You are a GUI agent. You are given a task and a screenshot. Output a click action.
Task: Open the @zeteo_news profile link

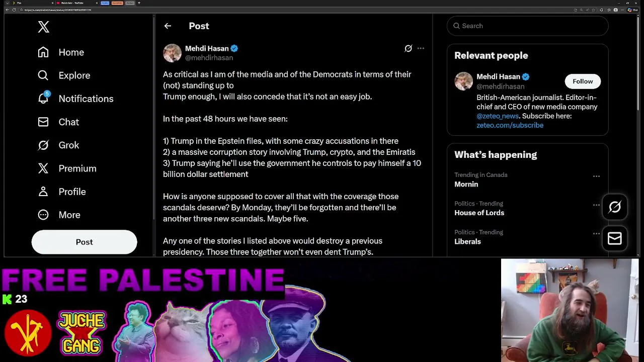[x=497, y=116]
